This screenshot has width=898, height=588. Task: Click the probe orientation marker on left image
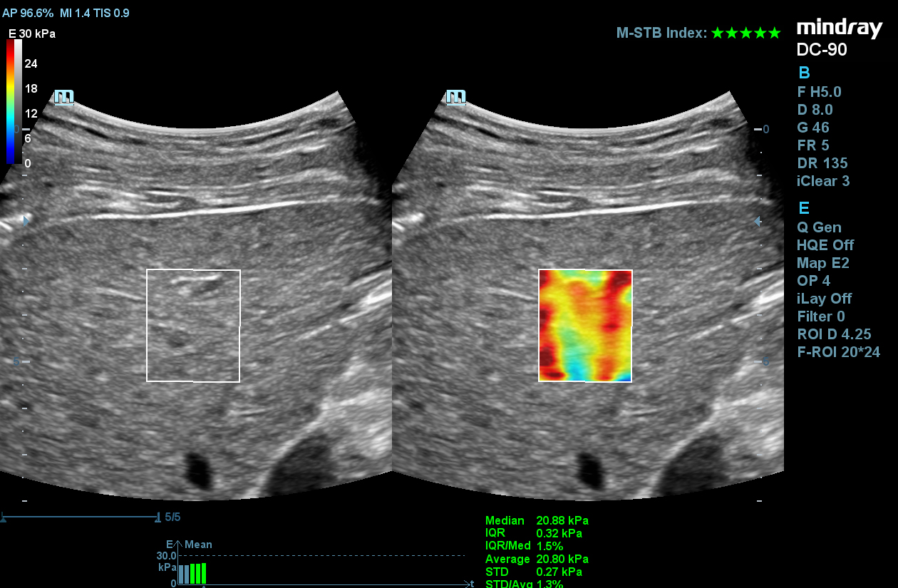64,97
